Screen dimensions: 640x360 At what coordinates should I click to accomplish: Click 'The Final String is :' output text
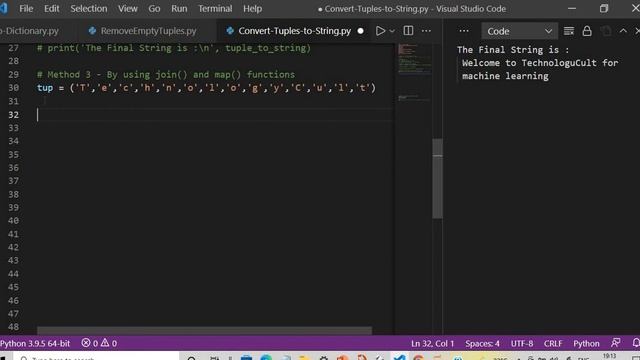(513, 50)
